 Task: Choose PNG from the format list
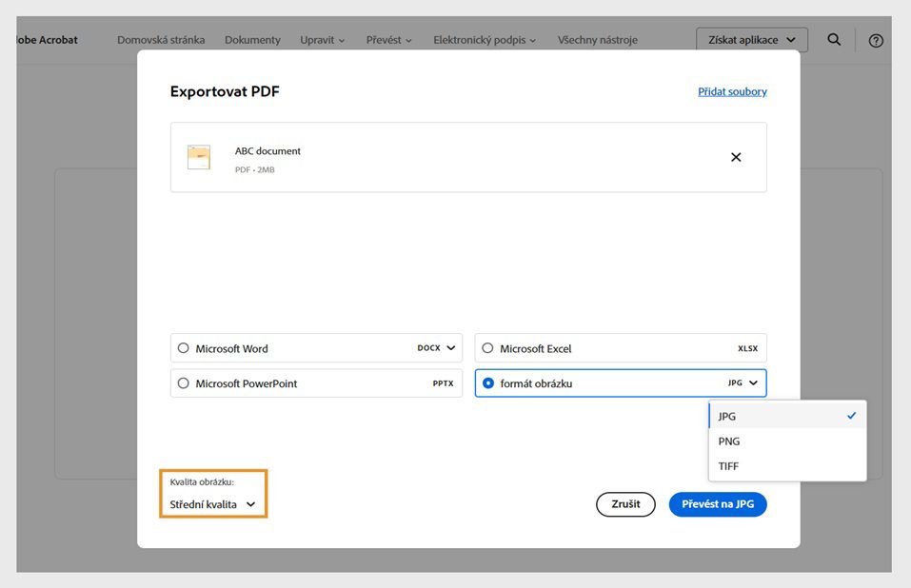pos(729,441)
